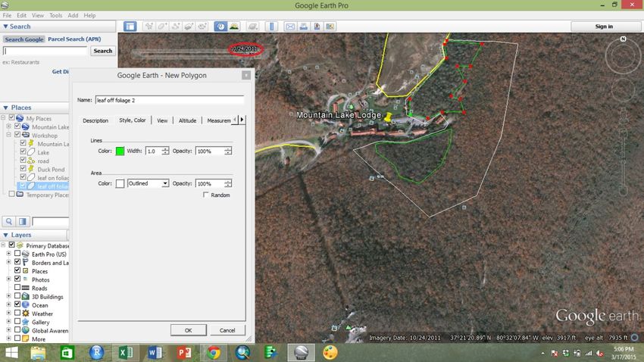Collapse the Search panel triangle

click(5, 27)
